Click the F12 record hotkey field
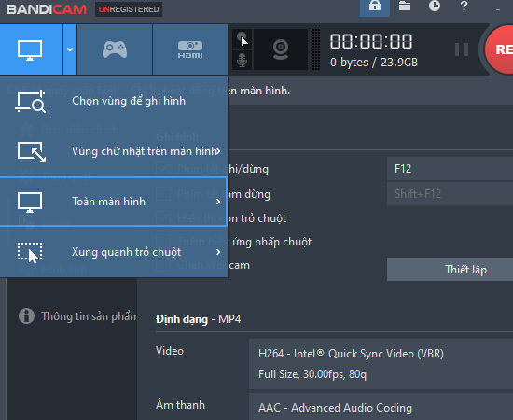 point(450,169)
